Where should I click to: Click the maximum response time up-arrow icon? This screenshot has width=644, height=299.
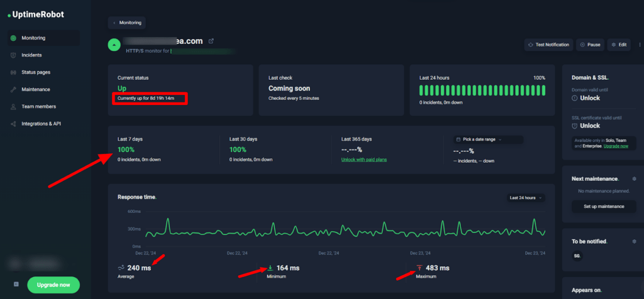(419, 268)
